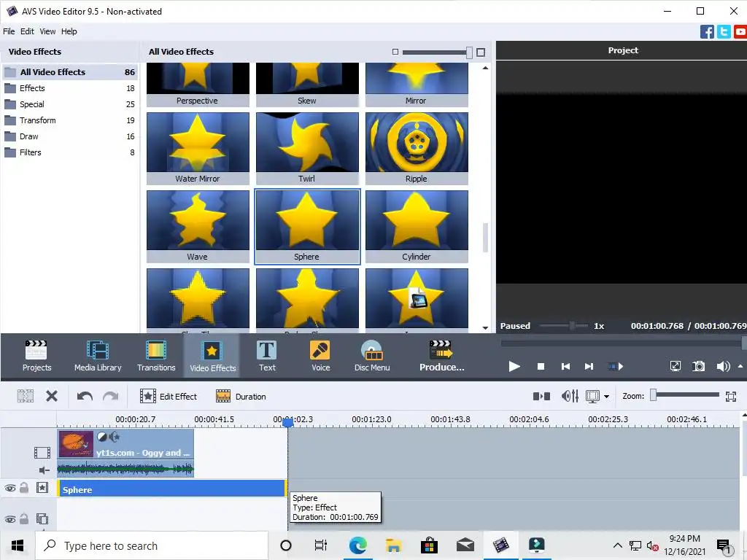Adjust the thumbnail size slider

[x=469, y=52]
